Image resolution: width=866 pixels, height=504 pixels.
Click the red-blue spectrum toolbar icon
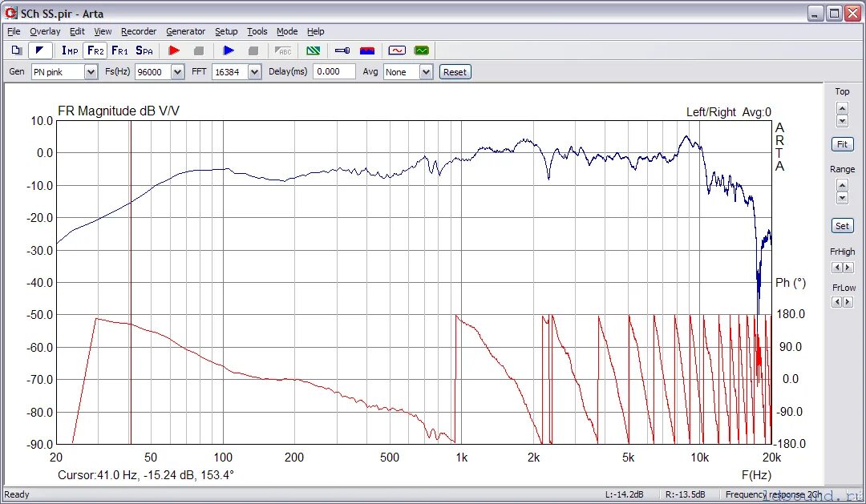click(367, 50)
